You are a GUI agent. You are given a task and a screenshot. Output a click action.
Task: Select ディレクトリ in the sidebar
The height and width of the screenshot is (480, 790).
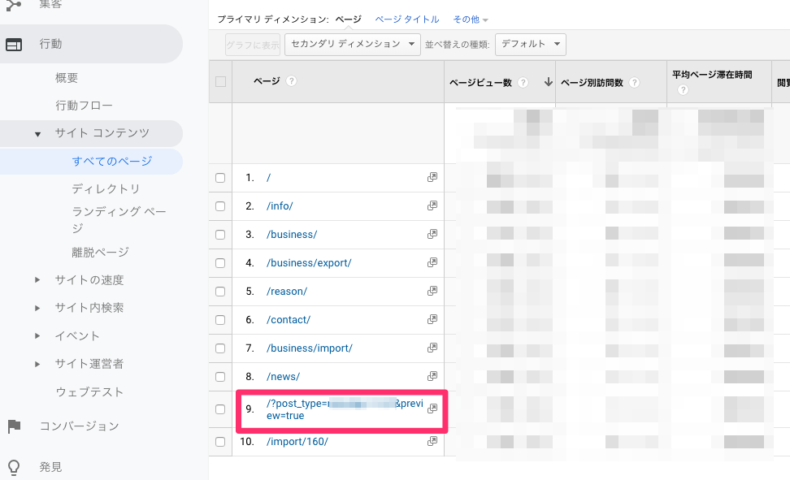click(106, 189)
